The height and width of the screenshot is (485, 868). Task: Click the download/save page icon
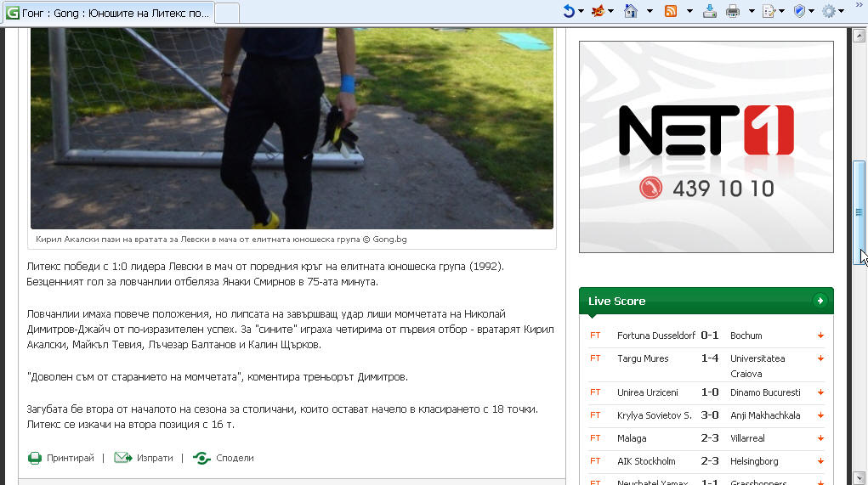[x=710, y=11]
